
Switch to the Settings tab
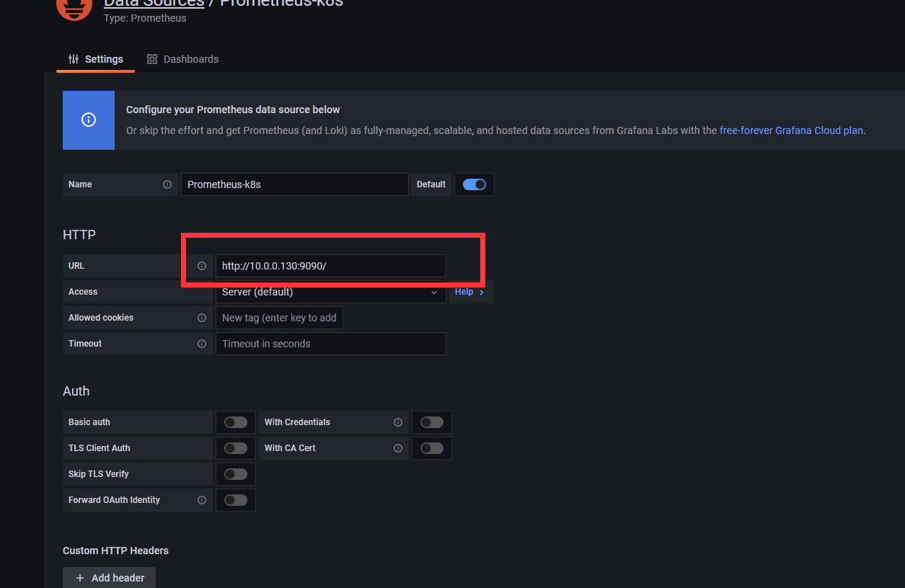coord(96,59)
